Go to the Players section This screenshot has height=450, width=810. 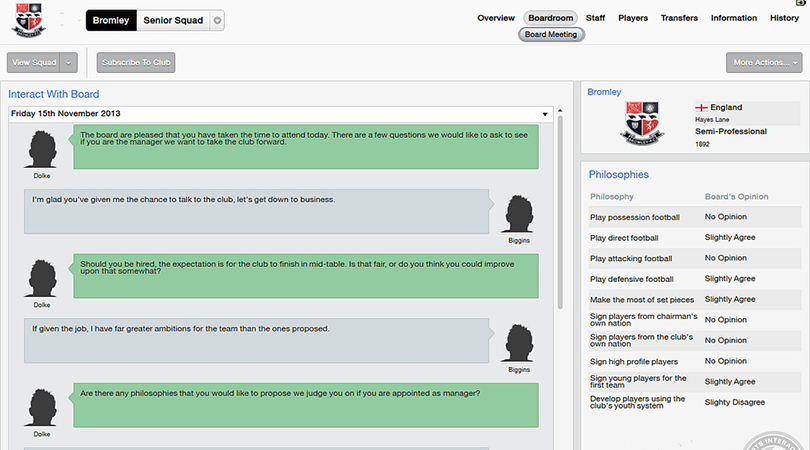pyautogui.click(x=633, y=18)
